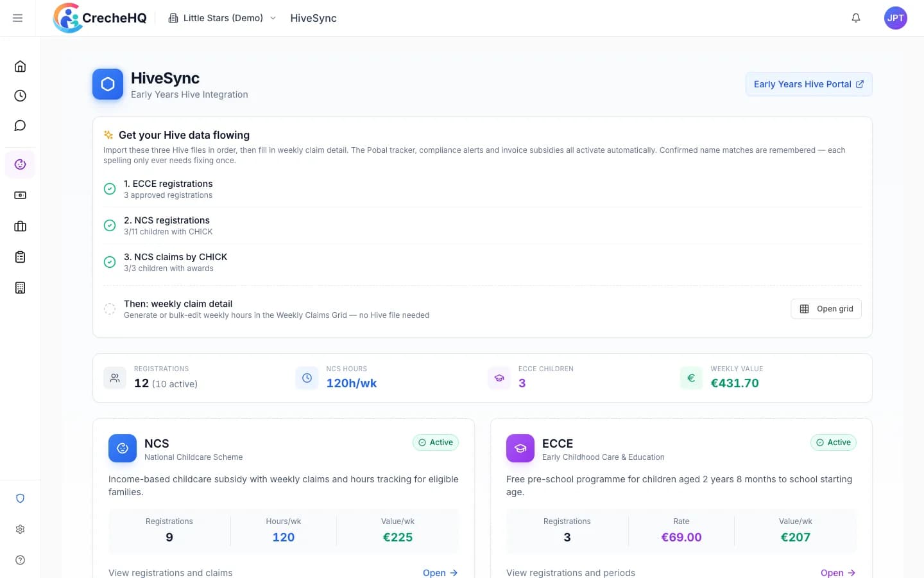Open the briefcase sidebar icon
Image resolution: width=924 pixels, height=578 pixels.
point(21,226)
